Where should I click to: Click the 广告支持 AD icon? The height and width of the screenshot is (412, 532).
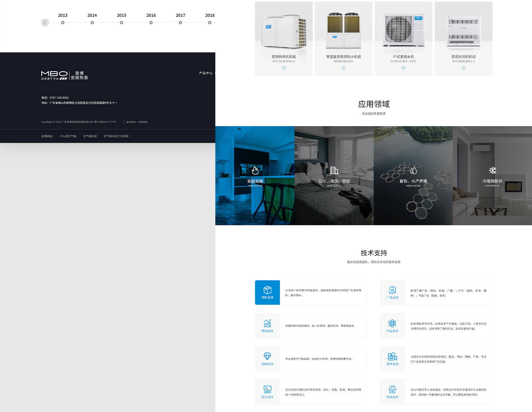[392, 290]
